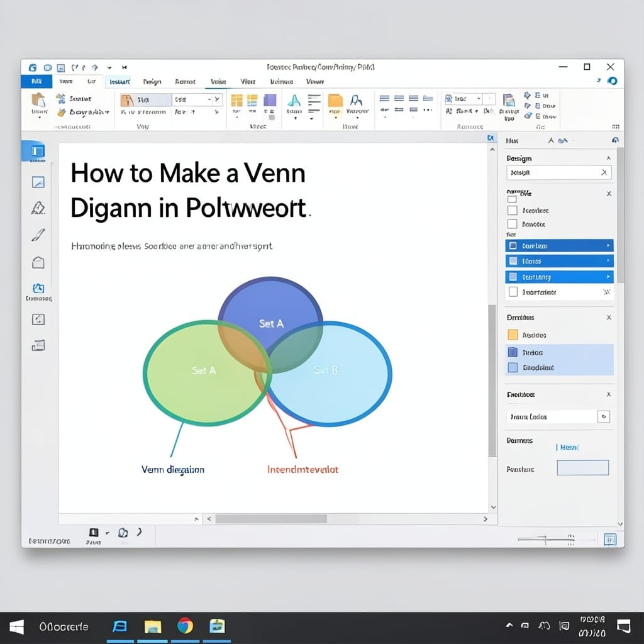Tick the checkbox directly above 'Bancdoc'
The height and width of the screenshot is (644, 644).
click(512, 210)
